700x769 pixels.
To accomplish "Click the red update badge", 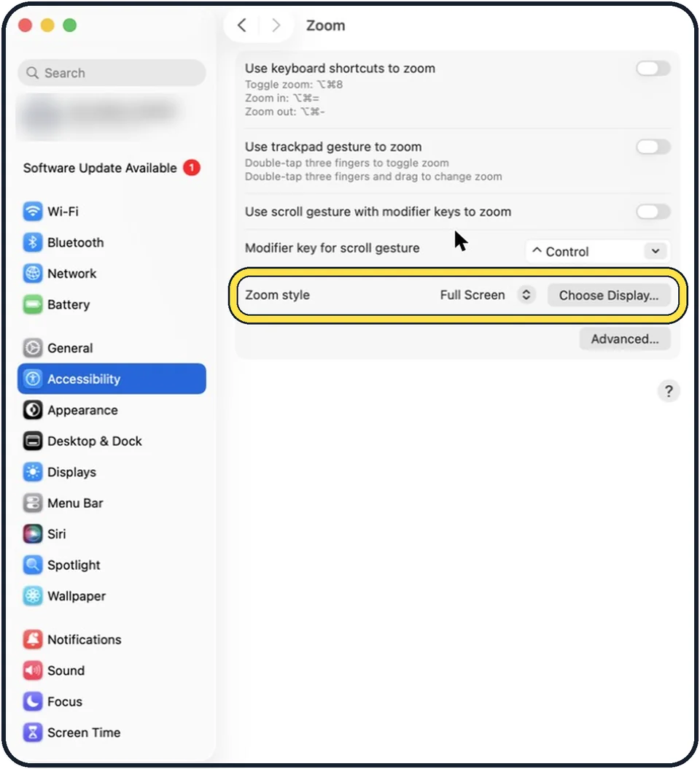I will [x=192, y=168].
